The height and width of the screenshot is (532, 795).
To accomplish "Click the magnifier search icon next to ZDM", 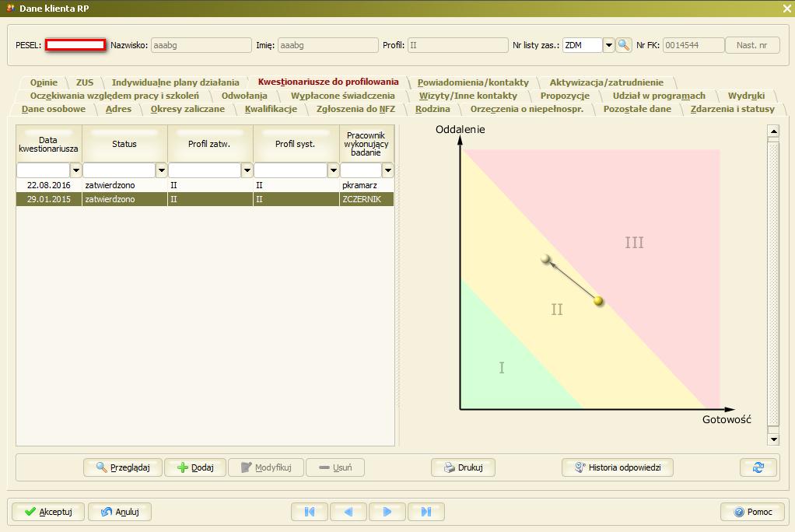I will click(624, 45).
